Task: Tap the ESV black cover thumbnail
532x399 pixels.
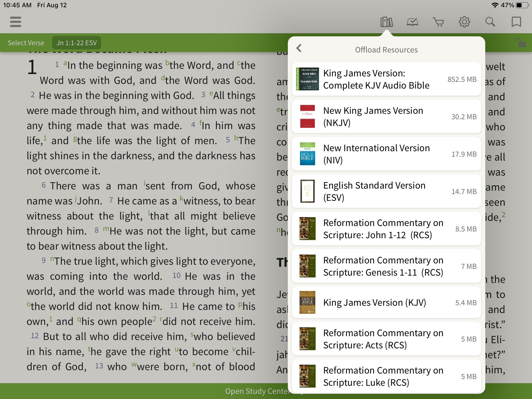Action: click(x=308, y=191)
